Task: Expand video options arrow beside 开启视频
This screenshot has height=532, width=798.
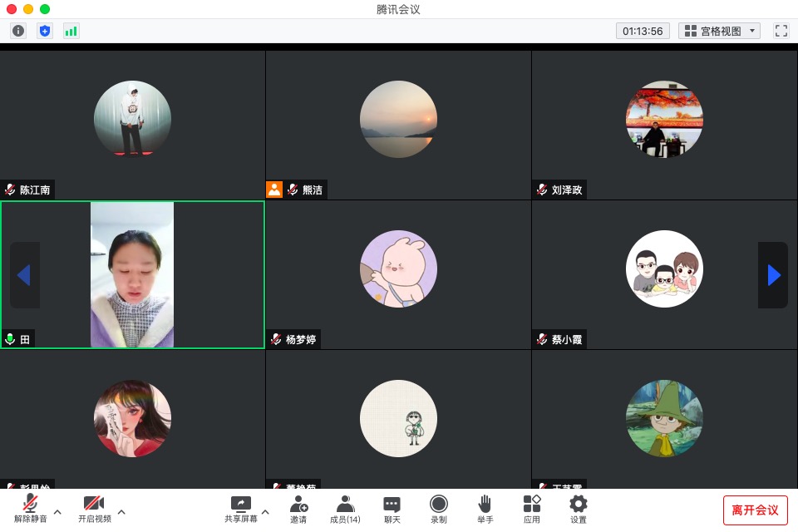Action: pos(121,512)
